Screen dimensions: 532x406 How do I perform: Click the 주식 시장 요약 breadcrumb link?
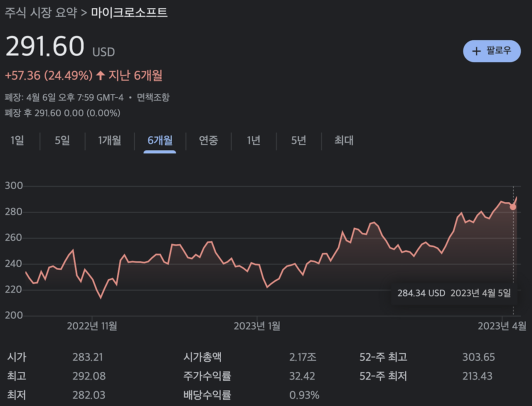pos(41,12)
